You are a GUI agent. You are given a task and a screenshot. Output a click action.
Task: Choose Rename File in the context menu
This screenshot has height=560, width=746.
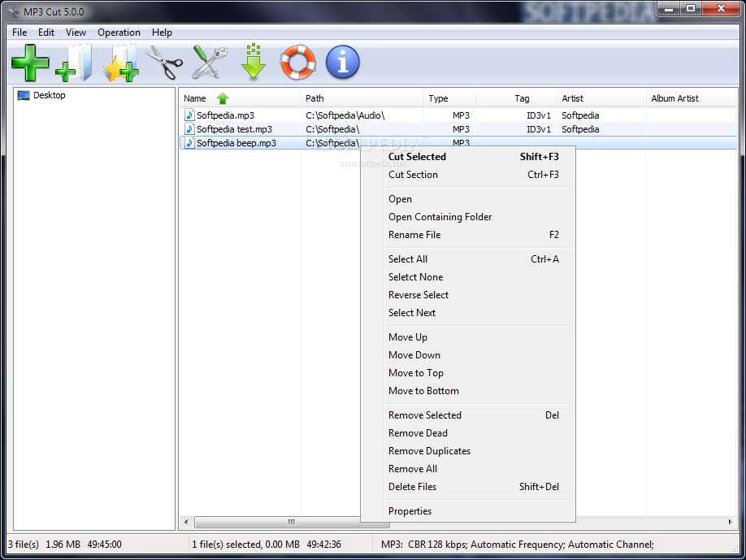click(x=468, y=235)
